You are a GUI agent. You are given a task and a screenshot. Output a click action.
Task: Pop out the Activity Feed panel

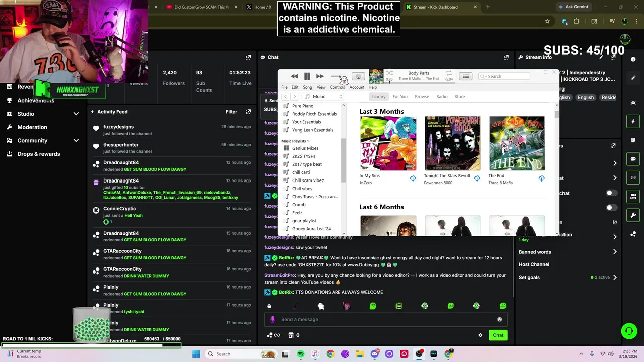pyautogui.click(x=248, y=112)
